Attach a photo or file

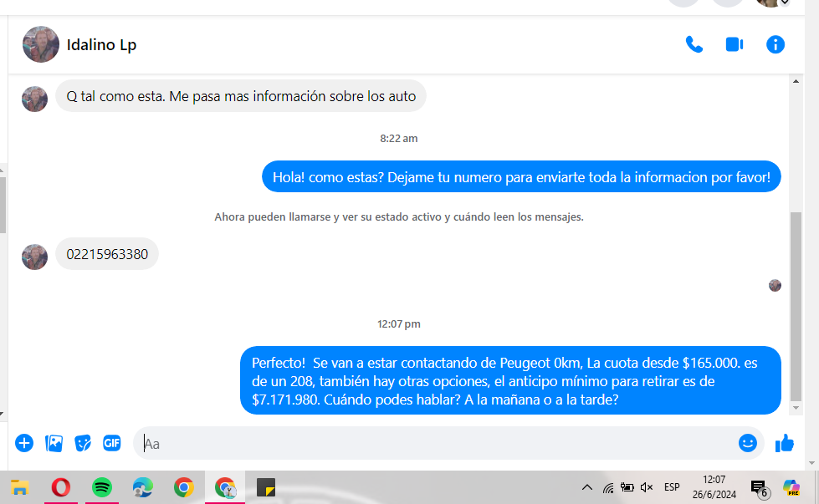[x=54, y=444]
